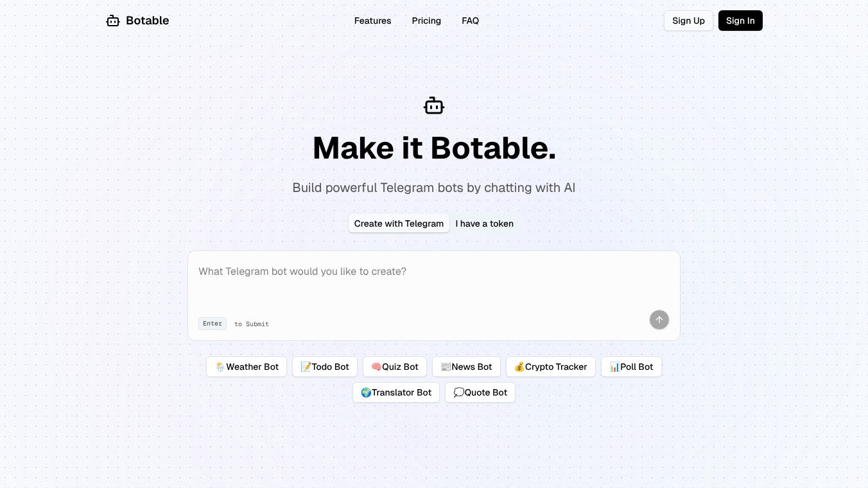Viewport: 868px width, 488px height.
Task: Click the Sign Up button
Action: pyautogui.click(x=688, y=21)
